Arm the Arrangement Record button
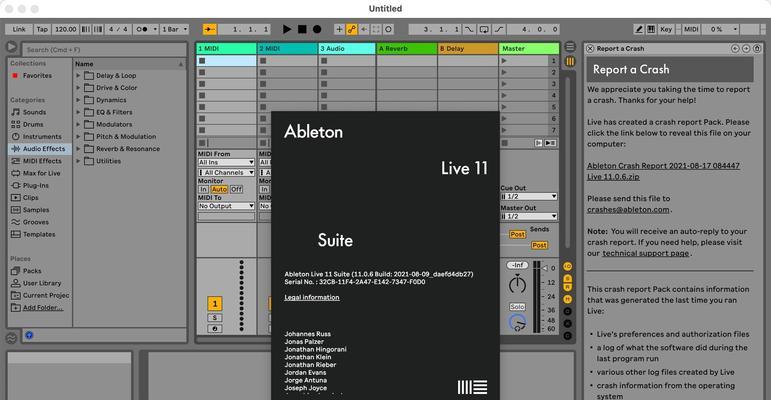The image size is (771, 400). coord(317,30)
